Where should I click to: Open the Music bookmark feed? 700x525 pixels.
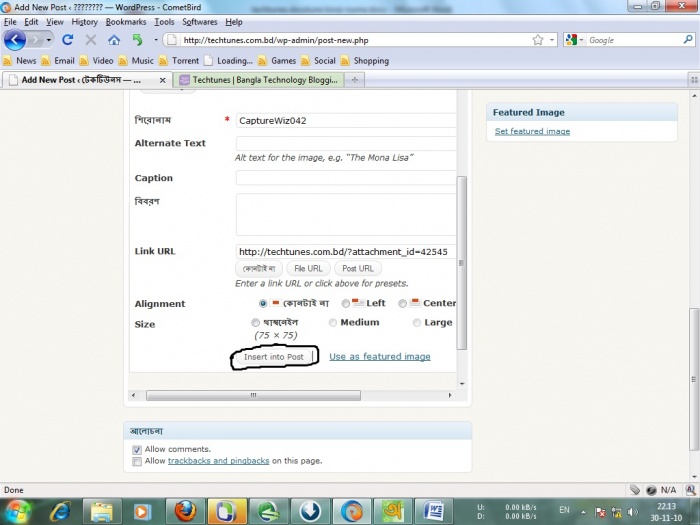(x=136, y=61)
